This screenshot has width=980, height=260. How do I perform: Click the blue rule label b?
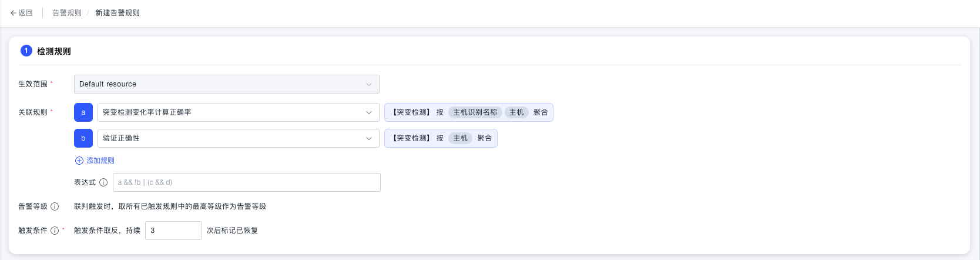(83, 138)
